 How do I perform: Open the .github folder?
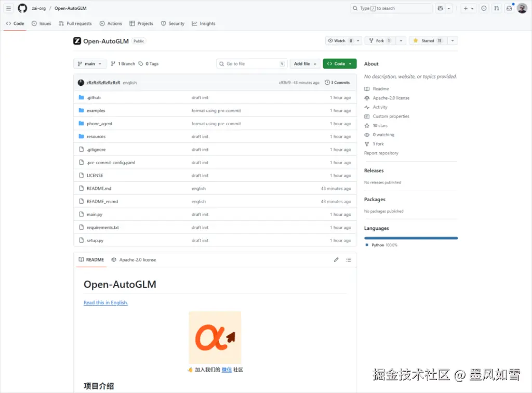[x=94, y=98]
